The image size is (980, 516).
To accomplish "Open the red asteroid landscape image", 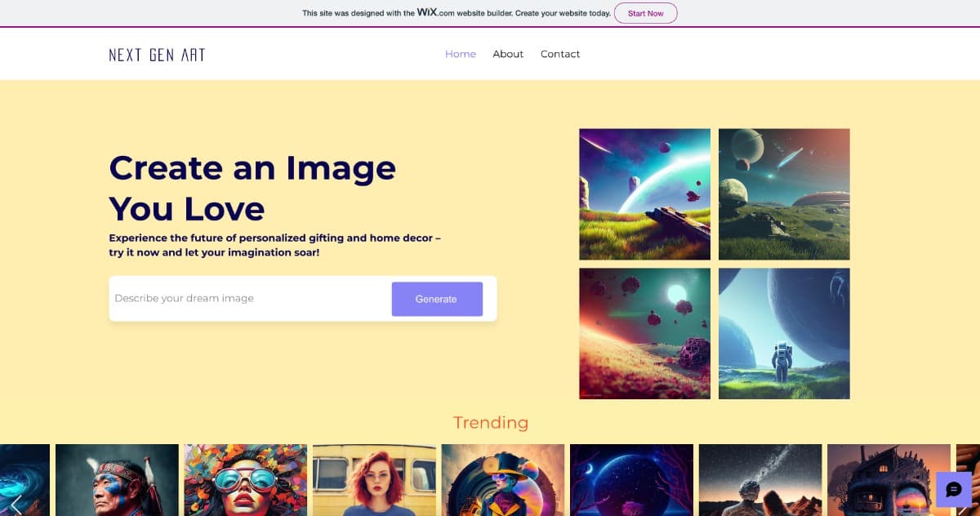I will [644, 334].
